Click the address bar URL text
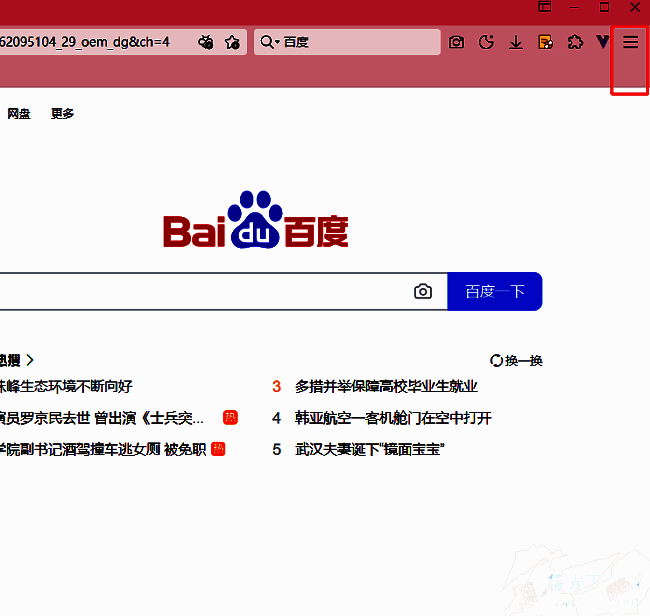Screen dimensions: 650x616 point(85,42)
